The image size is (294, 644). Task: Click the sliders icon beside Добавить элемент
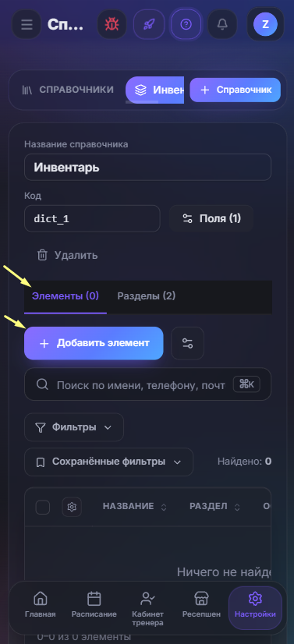pos(188,343)
